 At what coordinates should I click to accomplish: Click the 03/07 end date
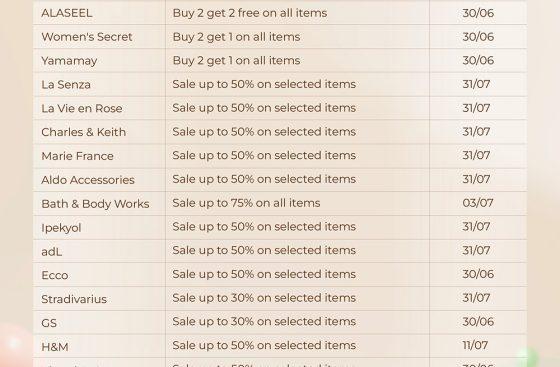[x=478, y=203]
